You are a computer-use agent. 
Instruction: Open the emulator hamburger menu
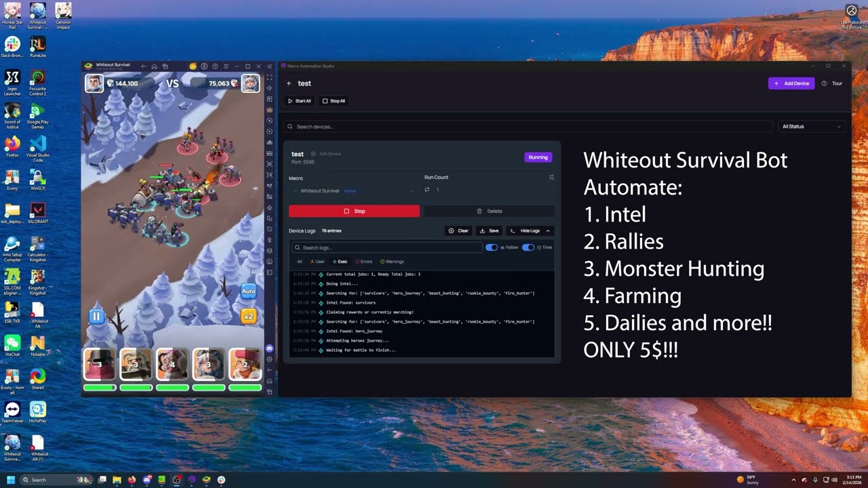point(226,66)
